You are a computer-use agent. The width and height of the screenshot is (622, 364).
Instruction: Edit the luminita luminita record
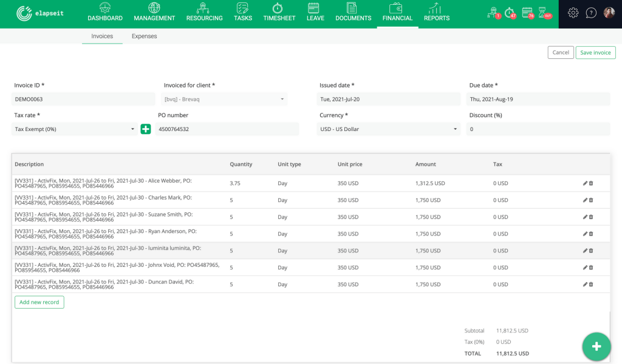[585, 251]
